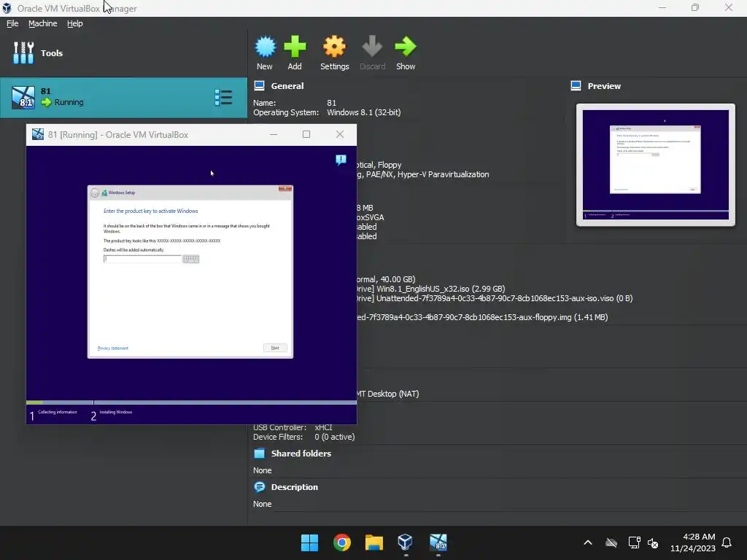Click the muted volume tray icon
This screenshot has width=747, height=560.
tap(653, 542)
